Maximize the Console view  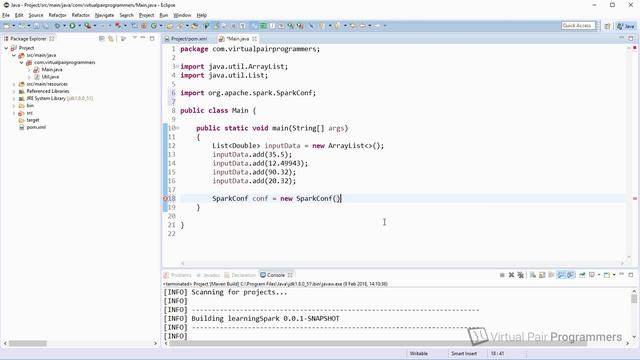631,275
